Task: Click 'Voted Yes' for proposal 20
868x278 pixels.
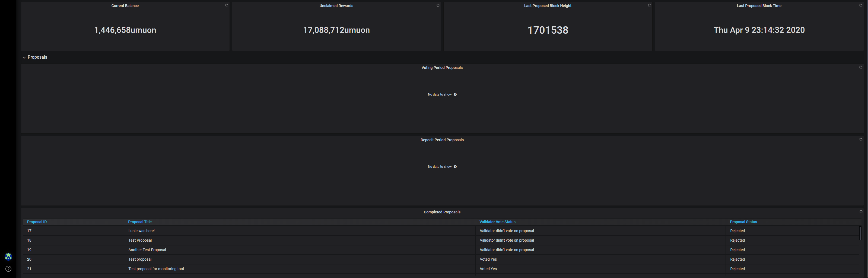Action: pos(488,259)
